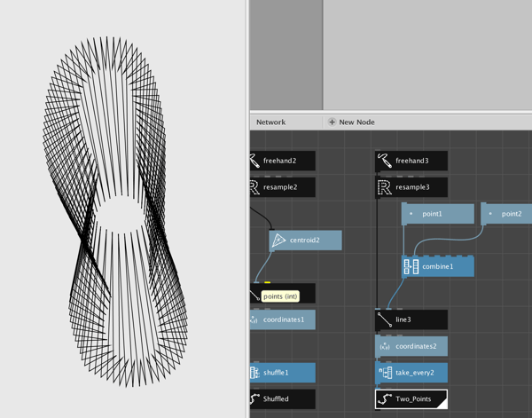The height and width of the screenshot is (418, 532).
Task: Select the point2 node label
Action: [x=512, y=214]
